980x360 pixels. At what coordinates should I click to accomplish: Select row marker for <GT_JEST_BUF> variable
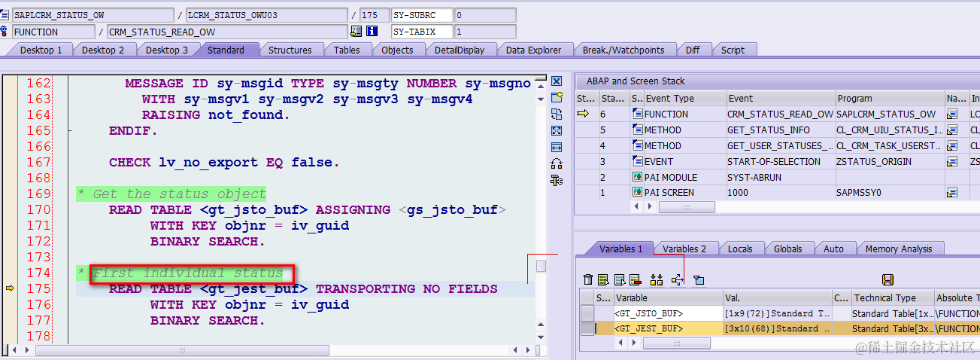tap(587, 328)
